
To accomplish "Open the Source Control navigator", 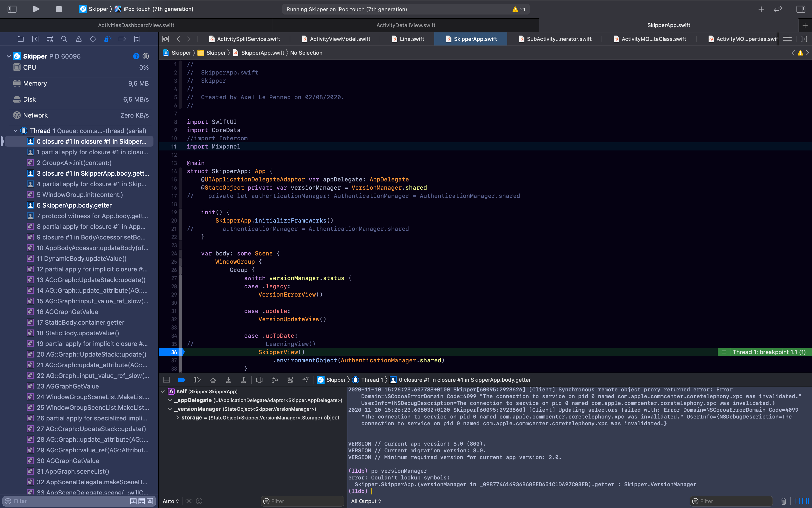I will tap(35, 39).
